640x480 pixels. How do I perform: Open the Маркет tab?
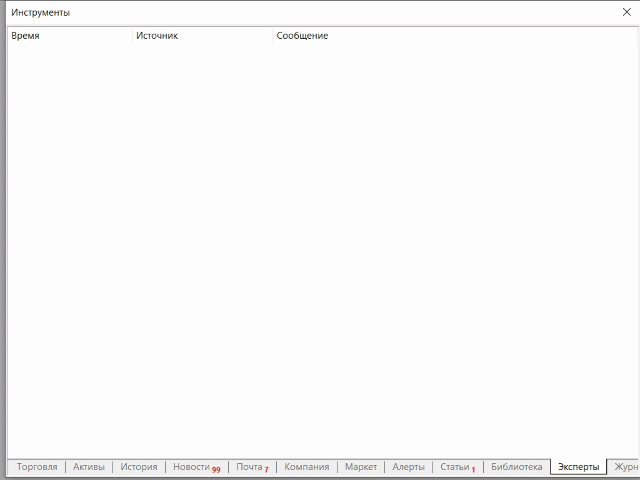click(361, 467)
